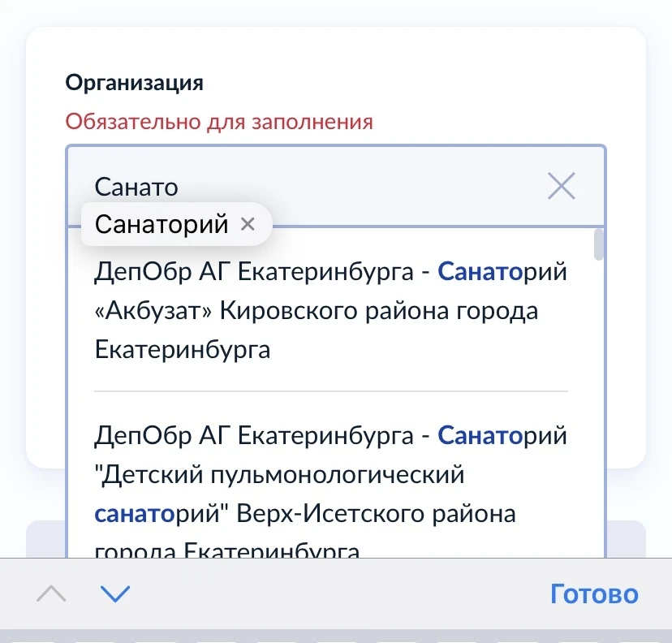The image size is (672, 643).
Task: Go to previous field with up arrow
Action: (x=52, y=594)
